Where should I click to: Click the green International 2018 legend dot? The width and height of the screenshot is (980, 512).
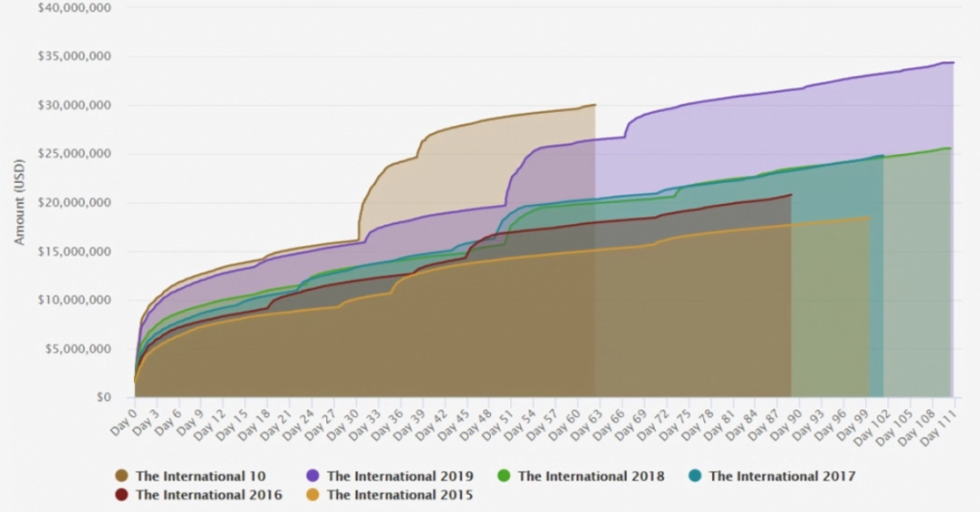click(x=507, y=476)
